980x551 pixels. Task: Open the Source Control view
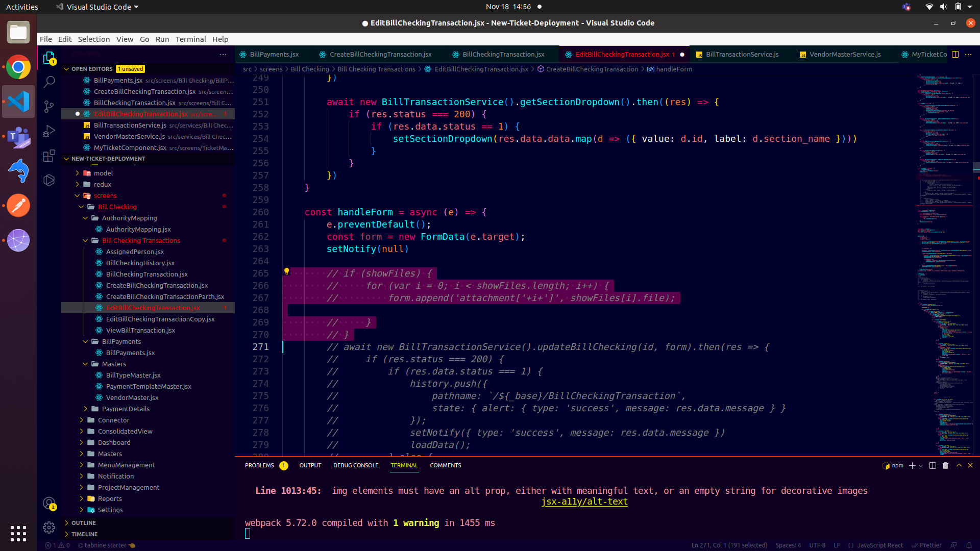[x=49, y=106]
